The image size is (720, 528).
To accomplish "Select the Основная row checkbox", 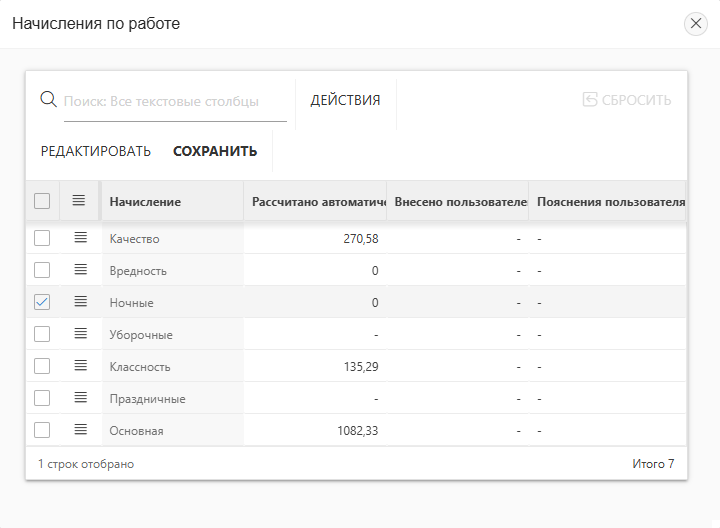I will point(42,430).
